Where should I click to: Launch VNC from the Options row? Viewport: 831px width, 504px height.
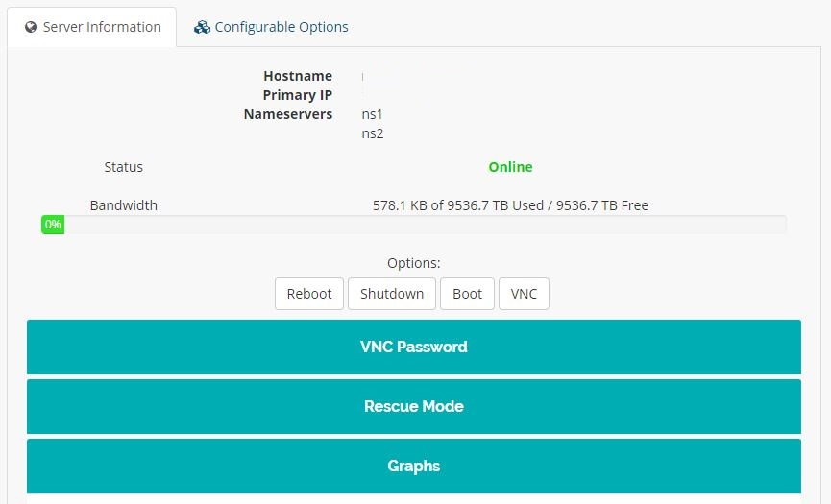point(524,294)
